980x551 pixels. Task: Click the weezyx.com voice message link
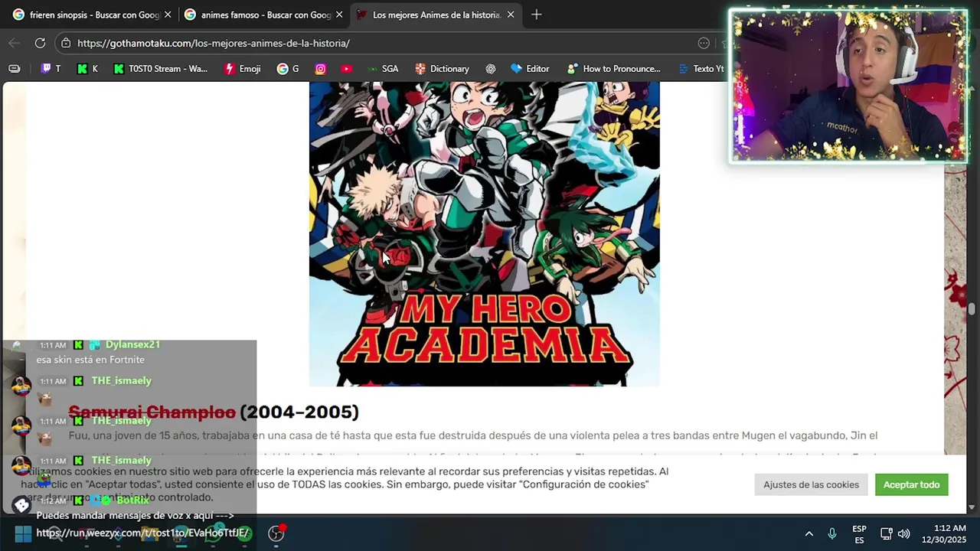click(x=142, y=533)
